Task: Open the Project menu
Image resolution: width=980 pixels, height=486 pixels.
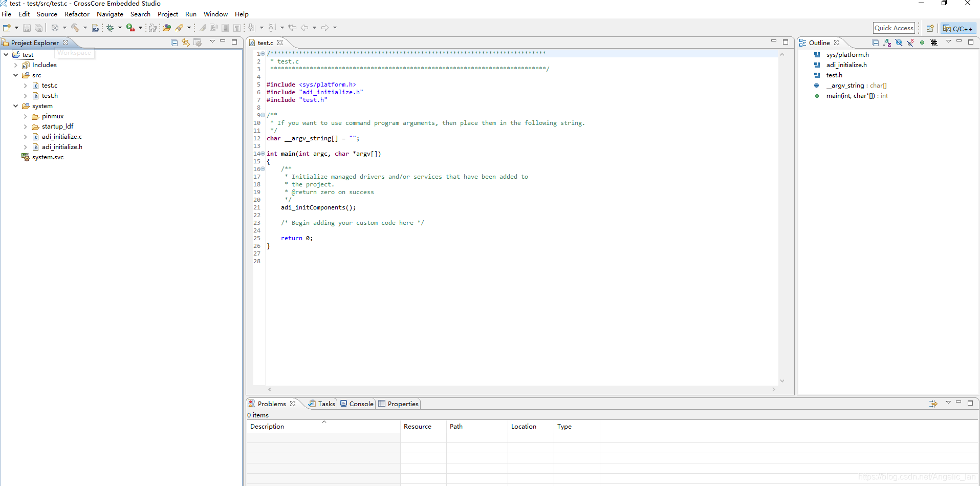Action: pos(167,14)
